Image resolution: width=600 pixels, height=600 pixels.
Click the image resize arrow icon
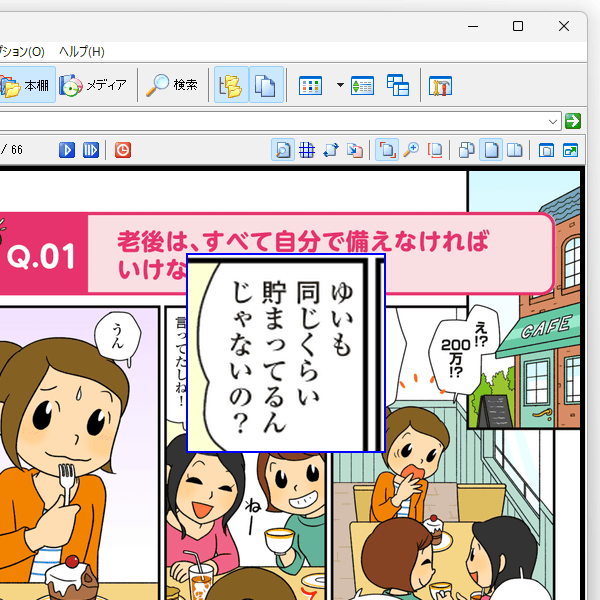coord(355,150)
